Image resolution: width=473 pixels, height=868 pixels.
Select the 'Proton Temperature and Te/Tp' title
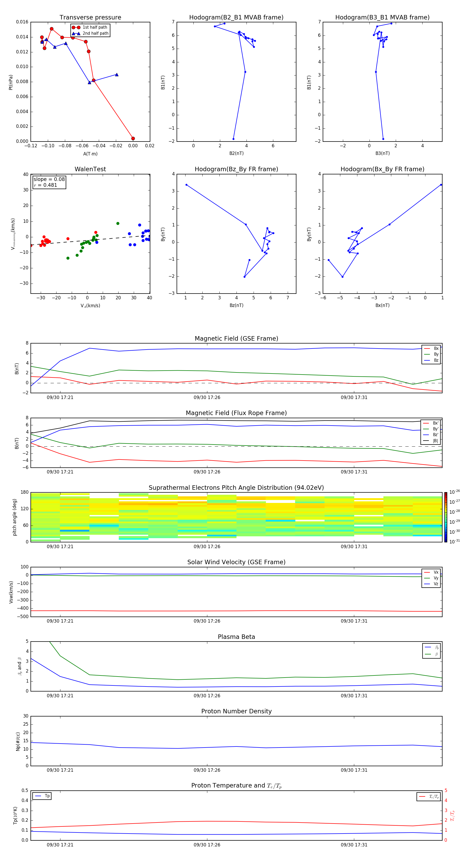tap(236, 786)
